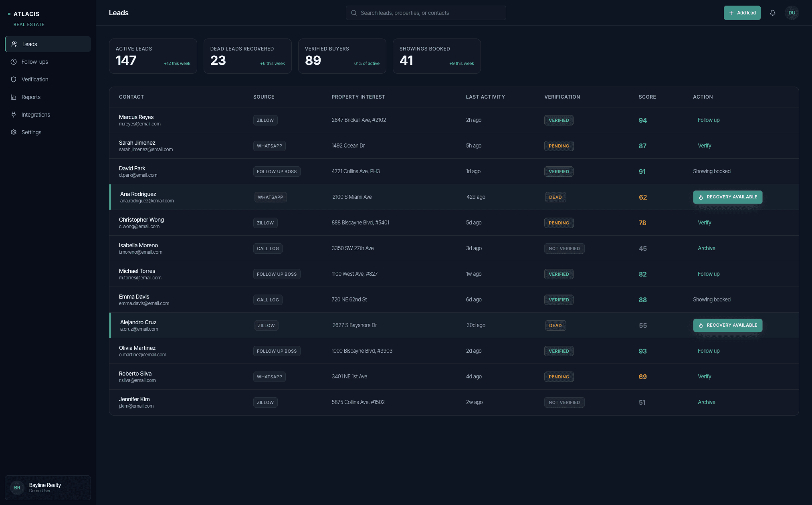Click the notification bell icon
Image resolution: width=812 pixels, height=505 pixels.
coord(772,12)
